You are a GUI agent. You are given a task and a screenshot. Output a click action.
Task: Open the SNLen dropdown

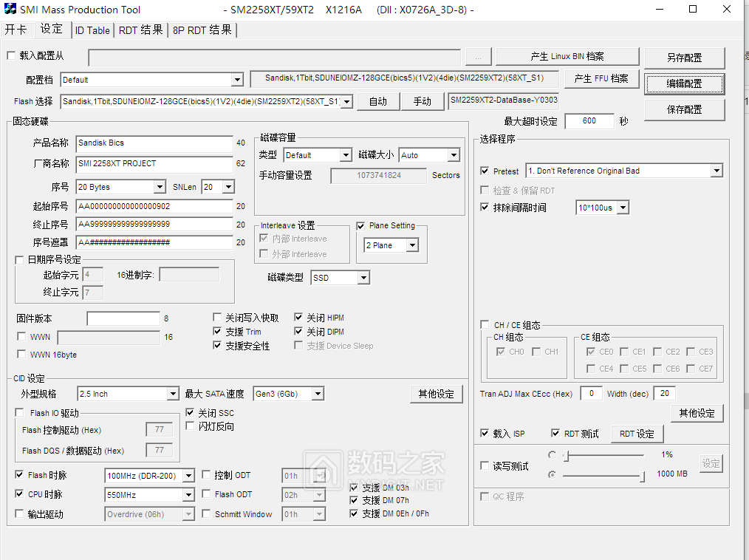(x=228, y=187)
